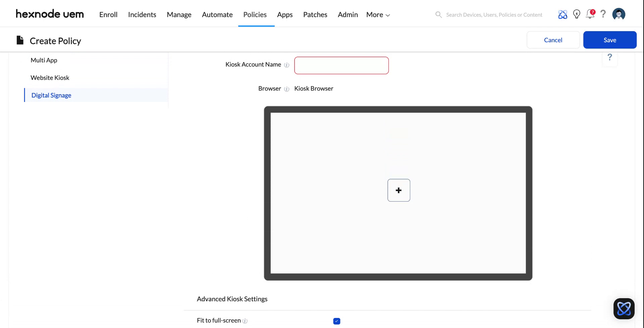Screen dimensions: 644x328
Task: Open the More navigation dropdown
Action: [377, 14]
